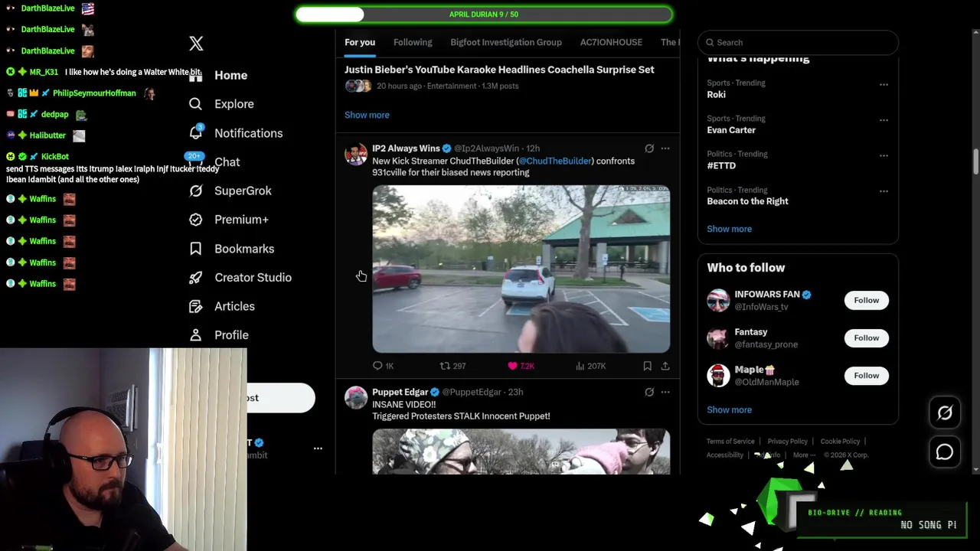Open more options on Puppet Edgar post

[665, 392]
